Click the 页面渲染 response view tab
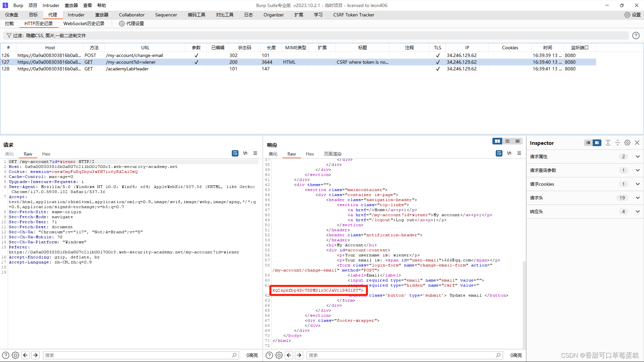644x362 pixels. [332, 154]
